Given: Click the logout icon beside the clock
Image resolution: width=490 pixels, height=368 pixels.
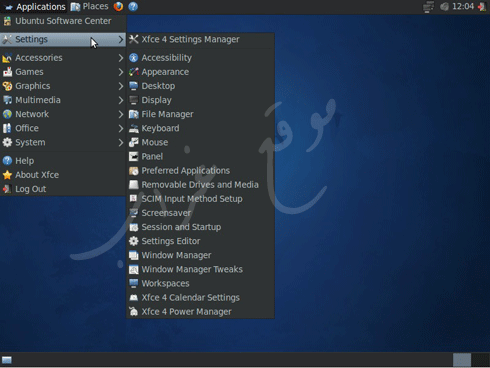Looking at the screenshot, I should tap(482, 6).
